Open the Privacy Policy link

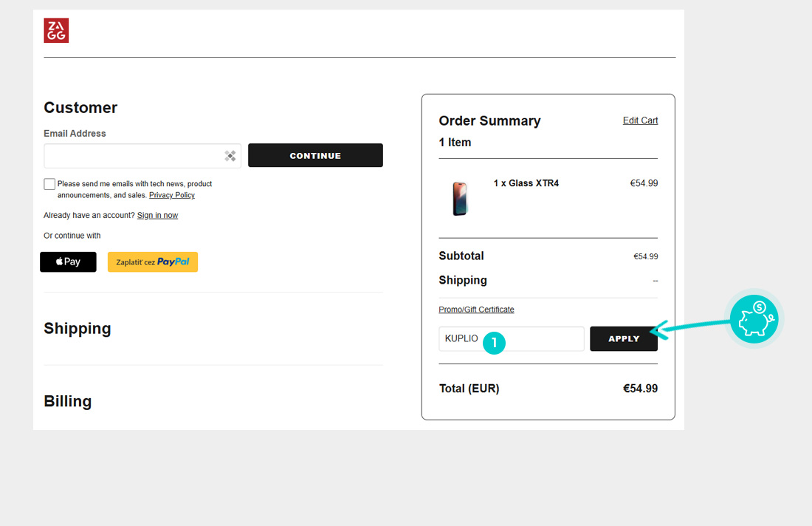[172, 195]
